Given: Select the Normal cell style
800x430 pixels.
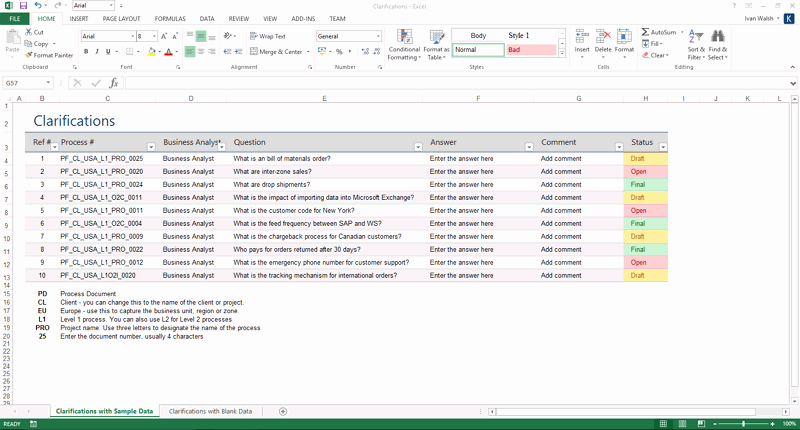Looking at the screenshot, I should point(478,50).
